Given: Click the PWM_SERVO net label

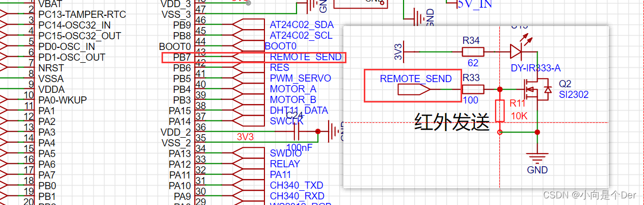Looking at the screenshot, I should (x=300, y=79).
